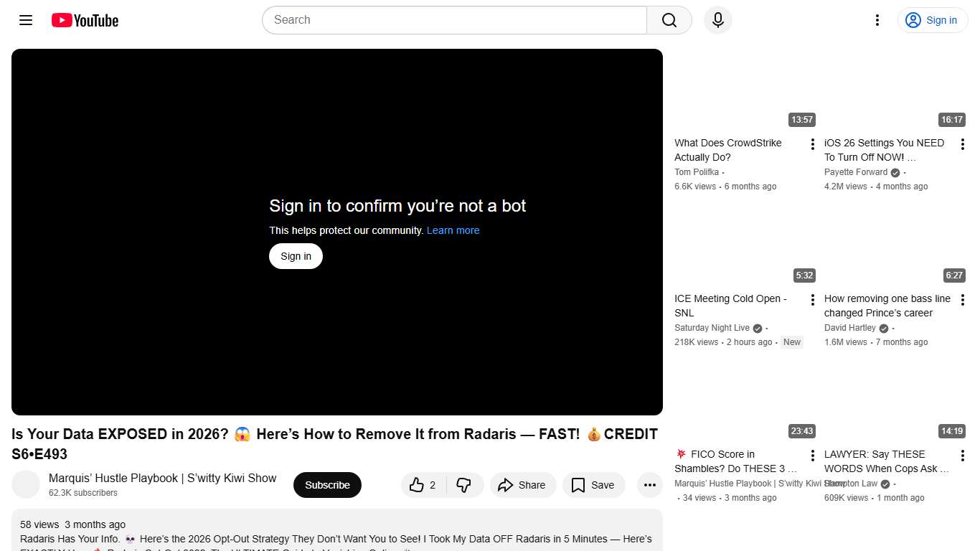
Task: Like the video with the thumbs up icon
Action: [418, 485]
